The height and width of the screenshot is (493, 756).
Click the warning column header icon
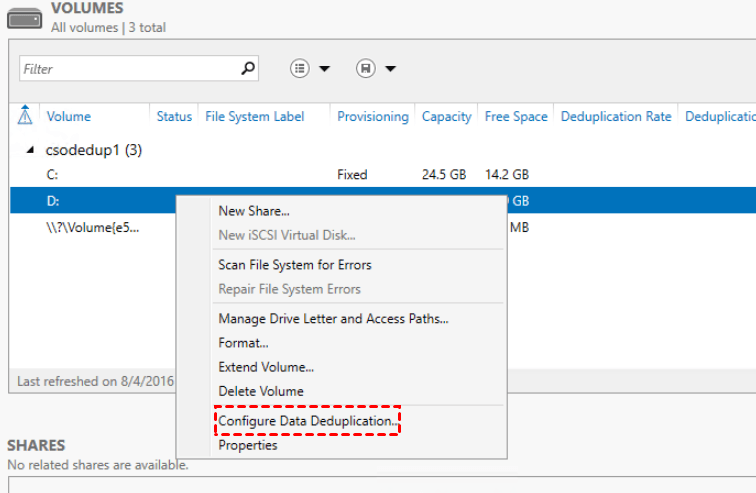25,116
